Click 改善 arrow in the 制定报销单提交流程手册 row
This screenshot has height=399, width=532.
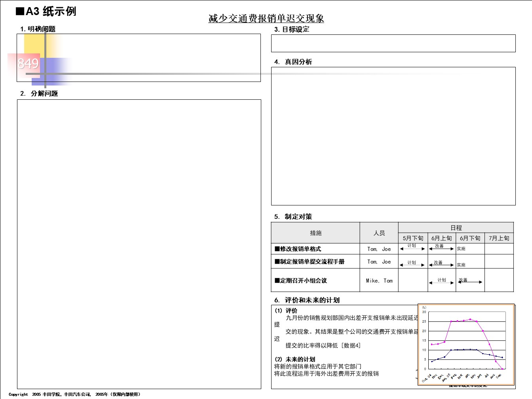[x=441, y=265]
